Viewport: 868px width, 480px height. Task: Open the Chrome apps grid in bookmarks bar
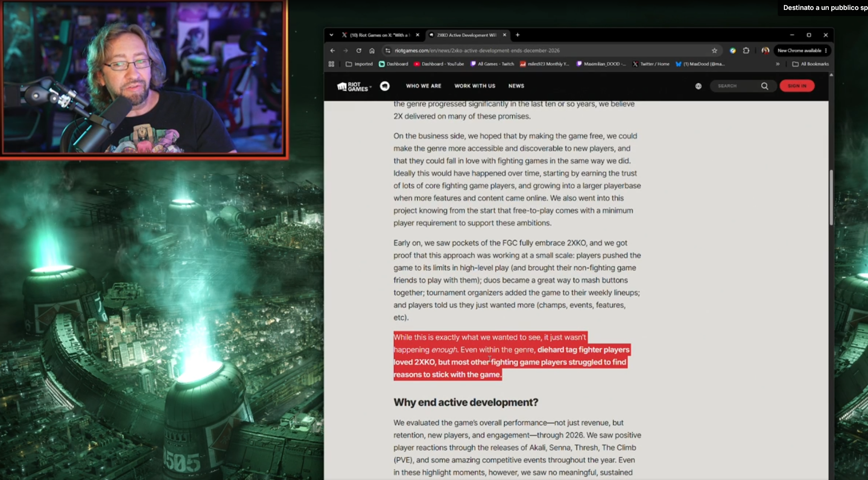click(331, 64)
